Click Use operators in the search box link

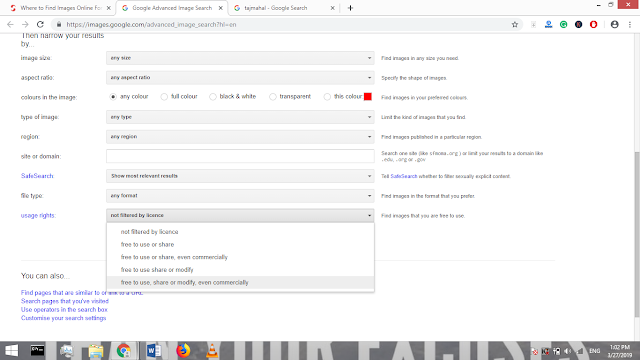click(x=64, y=310)
